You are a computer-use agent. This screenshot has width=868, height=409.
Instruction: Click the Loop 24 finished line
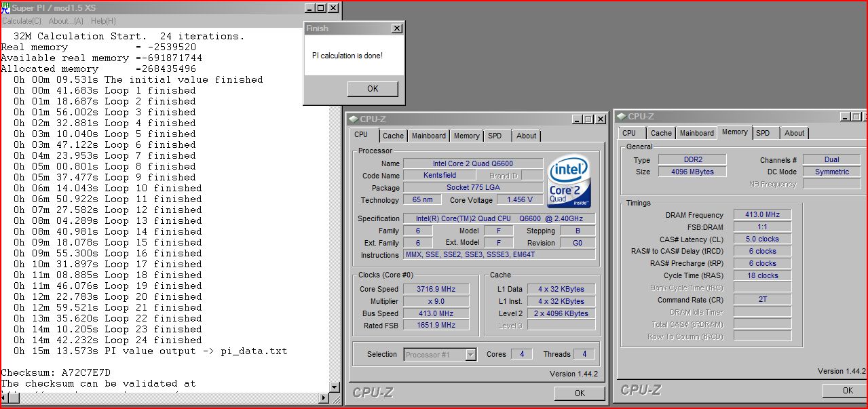[x=107, y=340]
